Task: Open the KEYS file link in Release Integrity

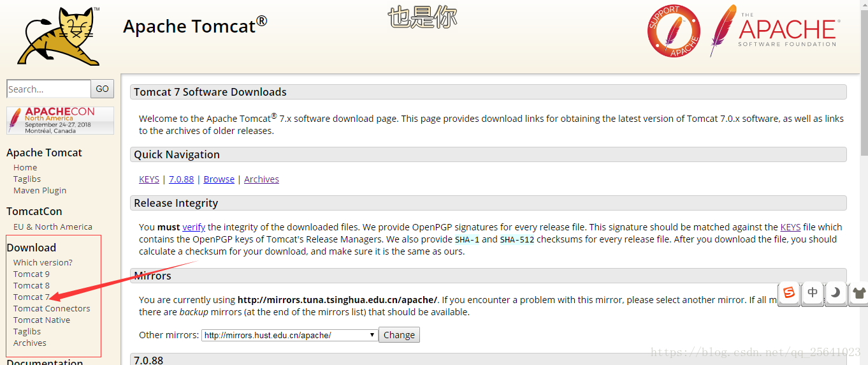Action: point(790,227)
